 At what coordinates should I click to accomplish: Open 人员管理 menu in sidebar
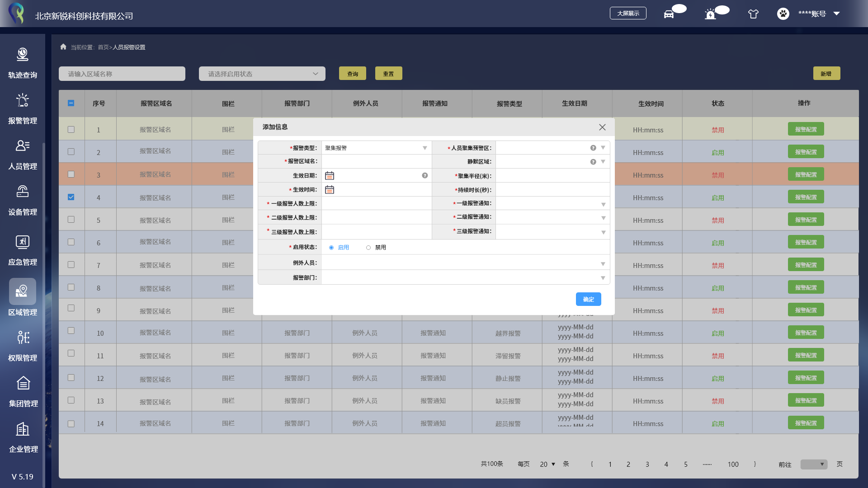point(23,146)
